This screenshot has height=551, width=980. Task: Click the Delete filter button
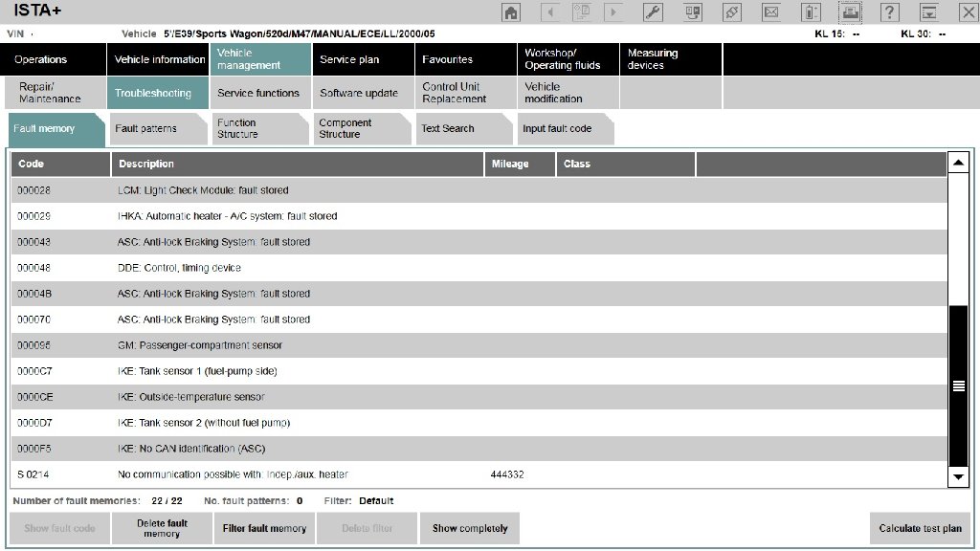[x=367, y=528]
